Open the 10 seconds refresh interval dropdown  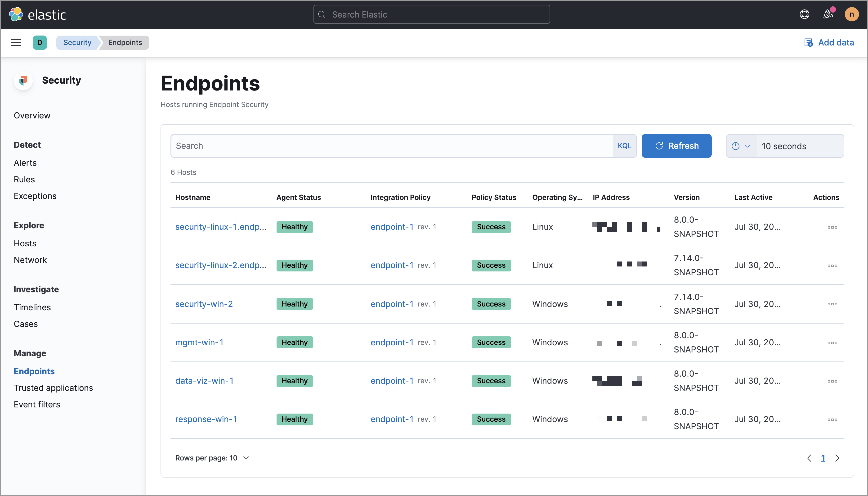point(783,146)
